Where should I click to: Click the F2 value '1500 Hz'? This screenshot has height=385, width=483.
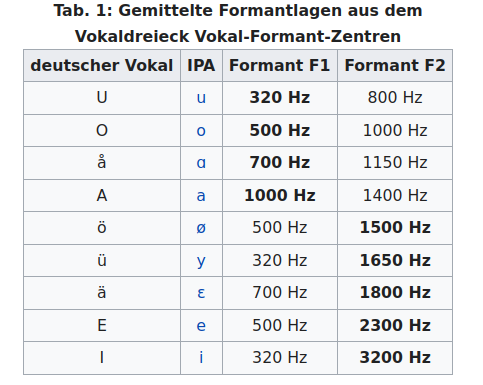(395, 228)
